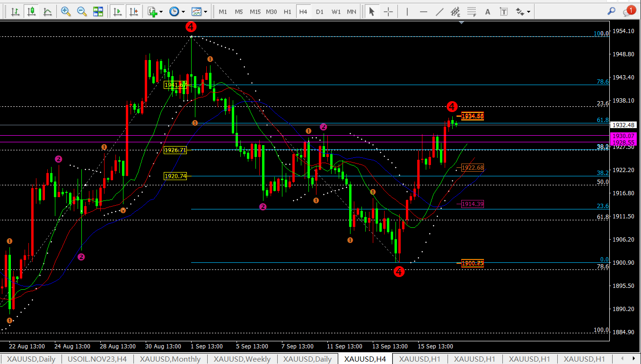Open the XAUUSD,Weekly chart tab
The image size is (641, 364).
[242, 359]
